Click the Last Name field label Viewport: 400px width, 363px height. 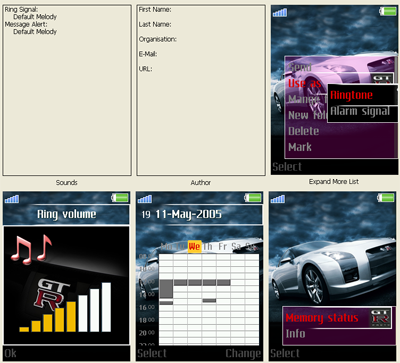pyautogui.click(x=155, y=24)
